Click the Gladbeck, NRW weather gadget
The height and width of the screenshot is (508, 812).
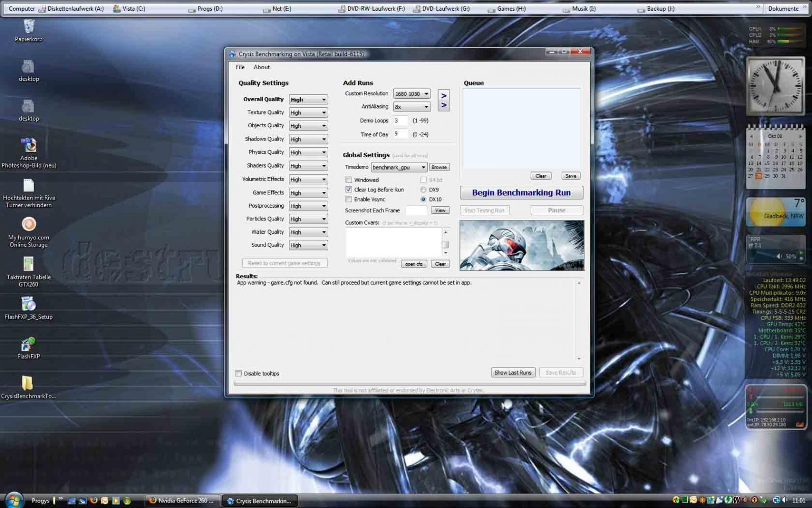pyautogui.click(x=775, y=212)
